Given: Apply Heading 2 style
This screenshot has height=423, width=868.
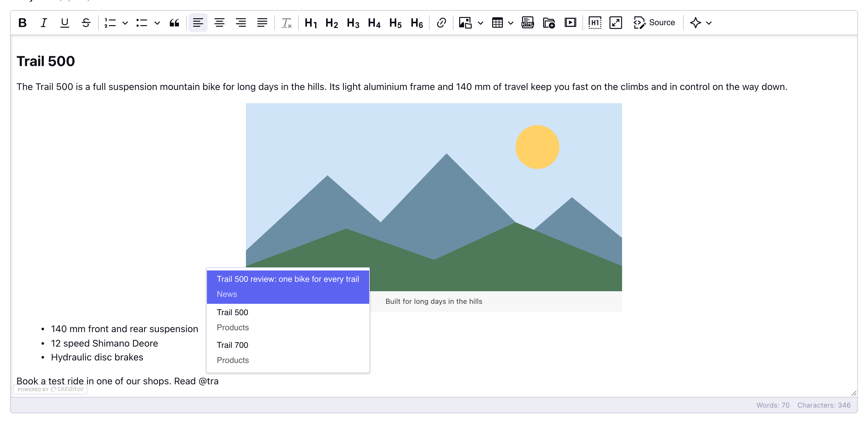Looking at the screenshot, I should point(331,23).
